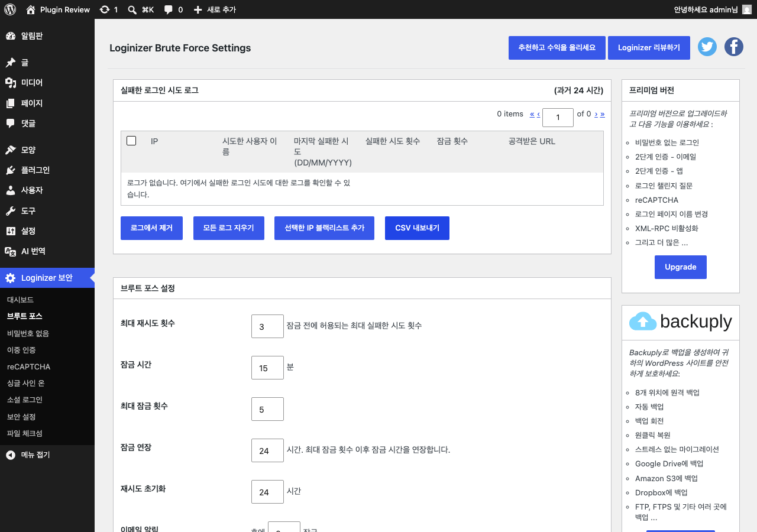Go to last page with » link

click(x=603, y=114)
